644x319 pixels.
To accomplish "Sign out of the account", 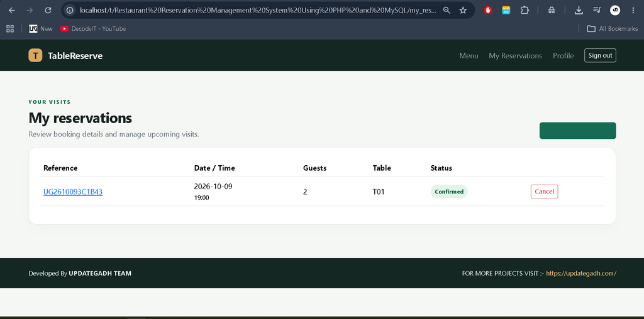I will 600,55.
